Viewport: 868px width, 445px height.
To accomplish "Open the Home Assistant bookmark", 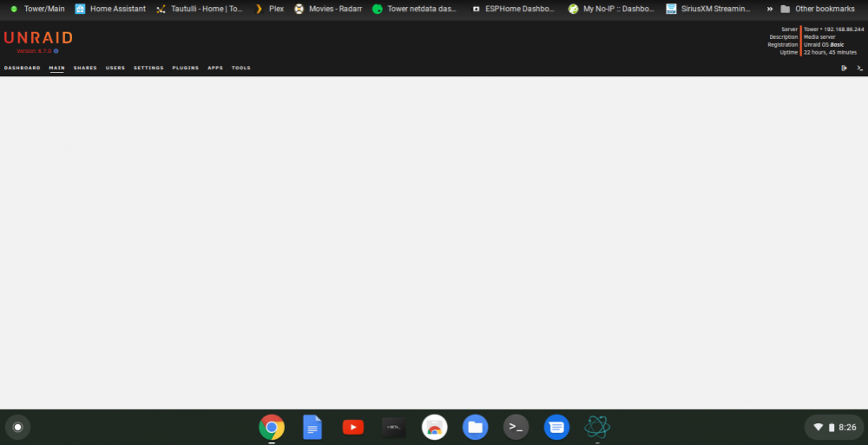I will pyautogui.click(x=111, y=9).
